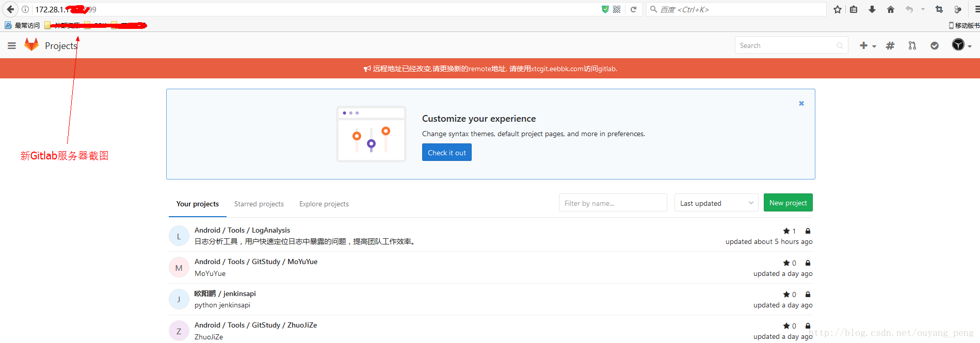The image size is (980, 343).
Task: Open the issues hash icon
Action: click(x=890, y=46)
